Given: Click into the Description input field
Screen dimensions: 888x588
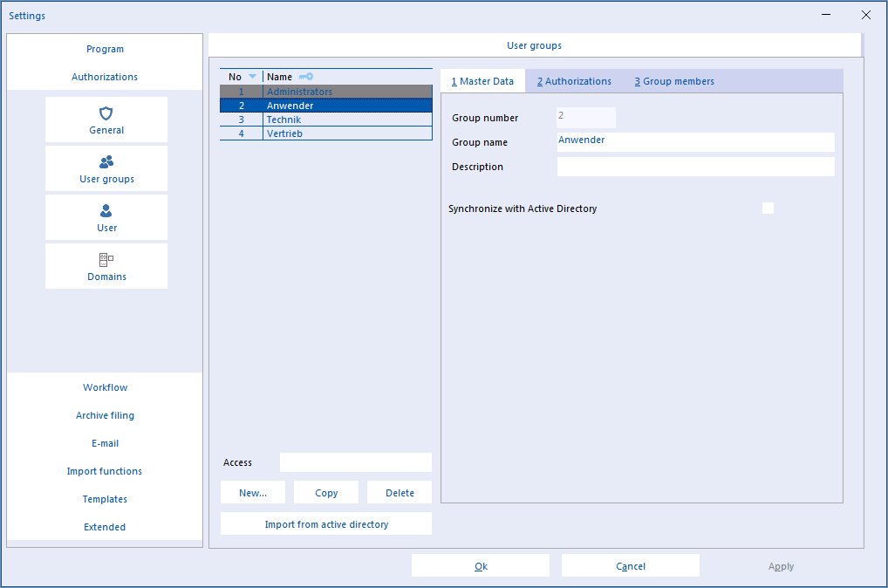Looking at the screenshot, I should 695,167.
